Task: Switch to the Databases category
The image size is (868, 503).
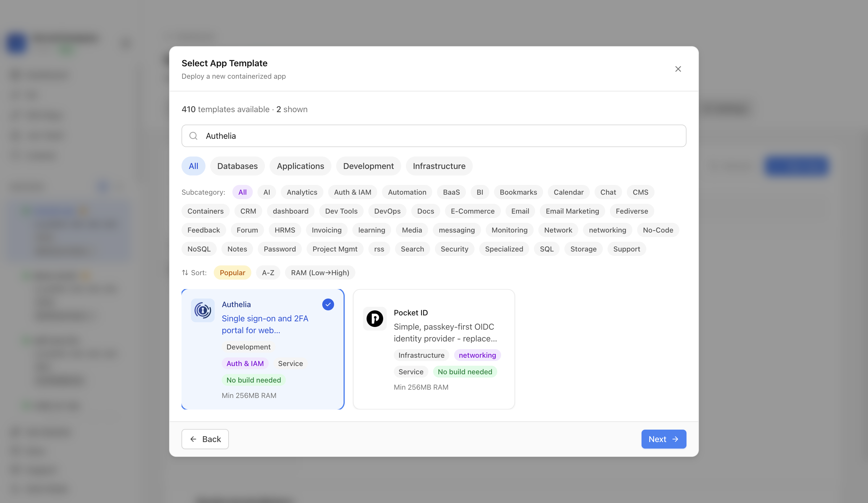Action: tap(237, 166)
